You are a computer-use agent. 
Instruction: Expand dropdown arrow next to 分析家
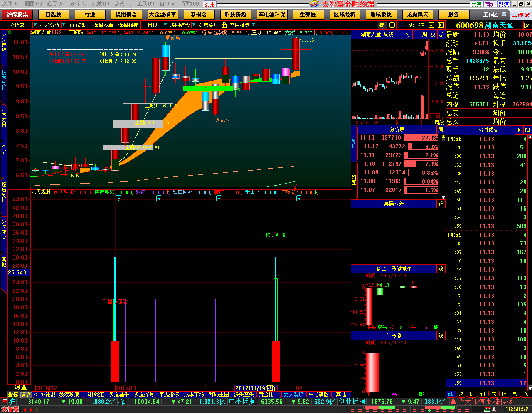[x=35, y=25]
